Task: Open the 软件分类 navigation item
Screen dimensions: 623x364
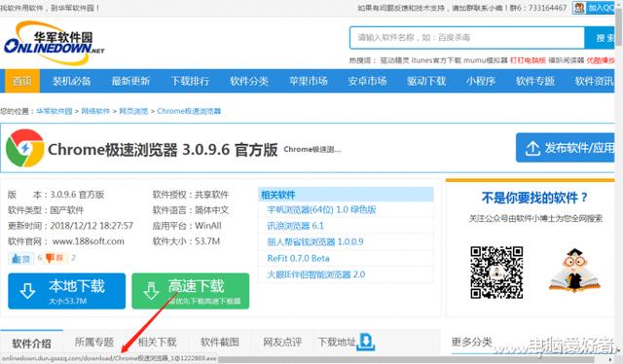Action: (249, 81)
